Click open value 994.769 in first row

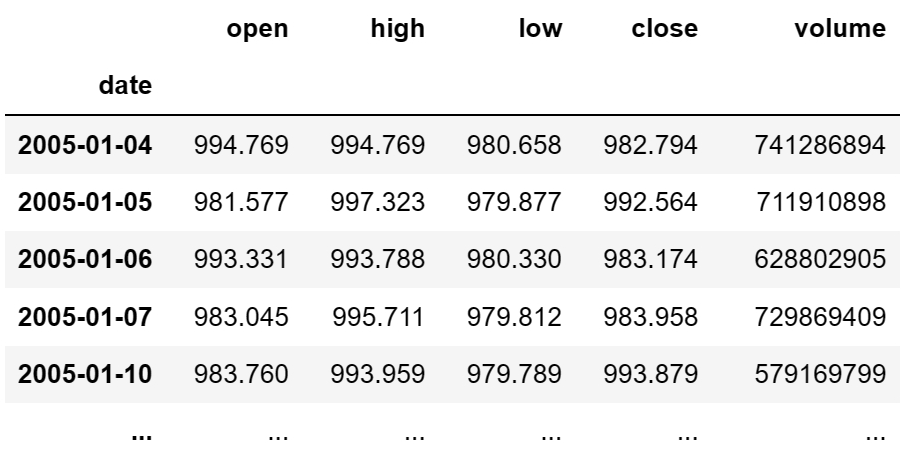241,145
